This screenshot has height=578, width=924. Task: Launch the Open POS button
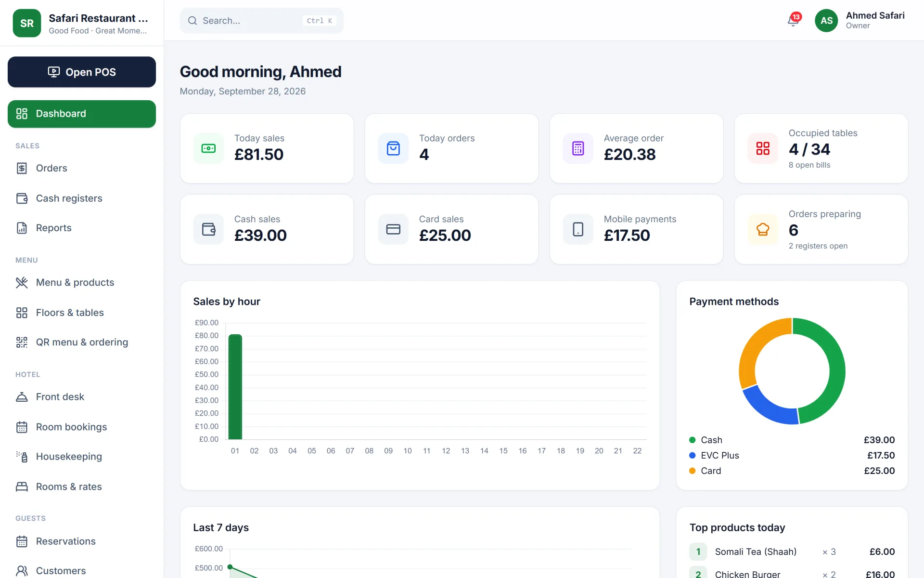point(82,72)
